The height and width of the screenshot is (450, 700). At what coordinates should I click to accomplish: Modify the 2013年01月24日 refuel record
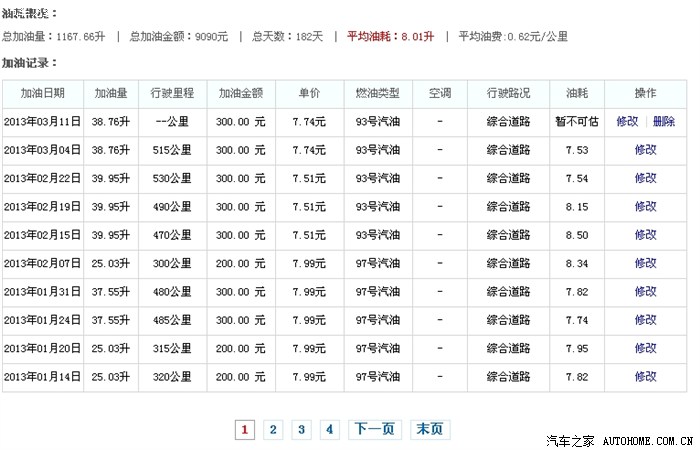tap(645, 320)
